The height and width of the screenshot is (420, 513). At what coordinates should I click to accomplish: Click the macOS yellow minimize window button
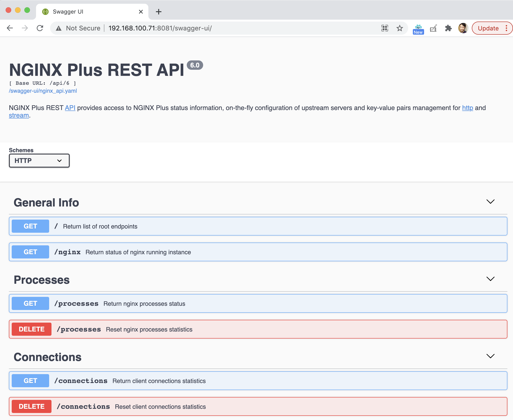(x=18, y=10)
